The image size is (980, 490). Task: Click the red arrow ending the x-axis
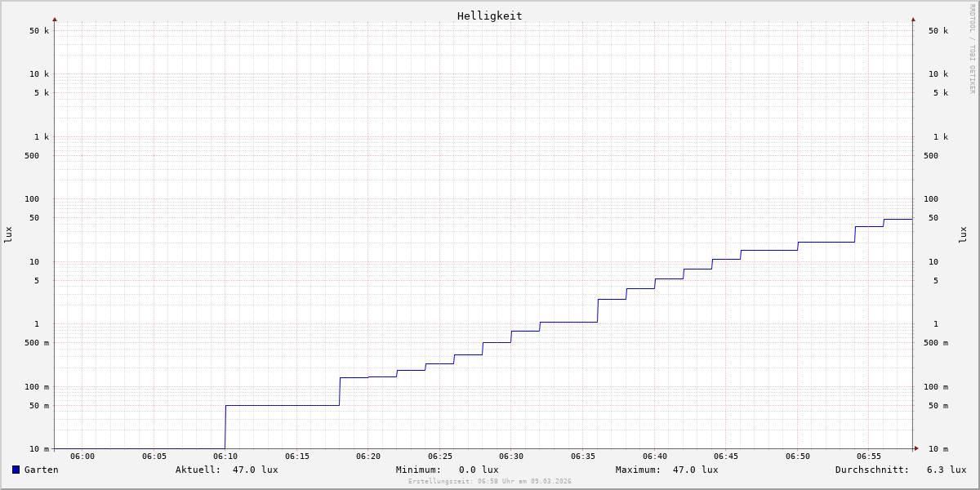pyautogui.click(x=916, y=448)
